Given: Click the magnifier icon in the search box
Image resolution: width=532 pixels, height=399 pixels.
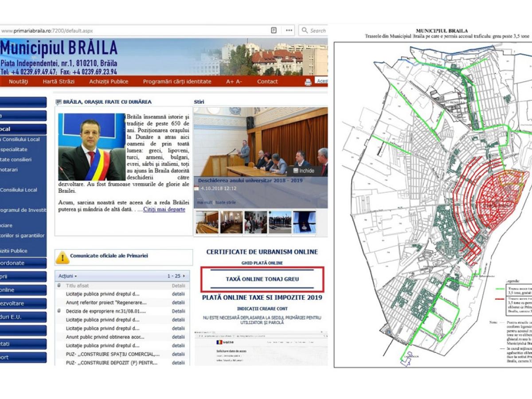Looking at the screenshot, I should click(x=305, y=31).
